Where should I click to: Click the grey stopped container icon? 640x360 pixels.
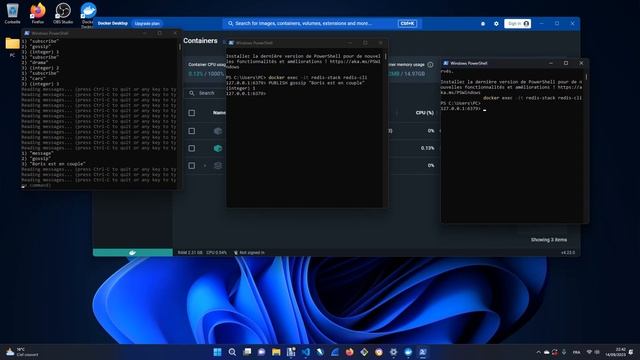(218, 131)
